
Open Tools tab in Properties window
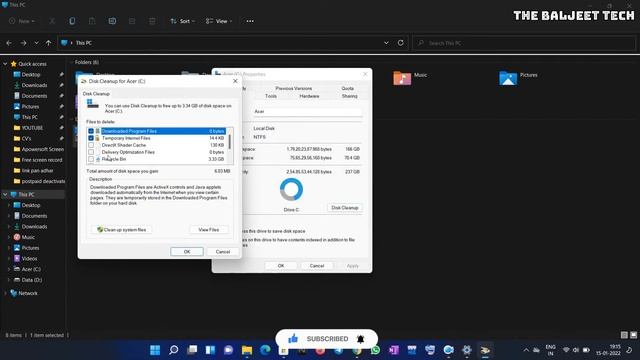(x=271, y=96)
